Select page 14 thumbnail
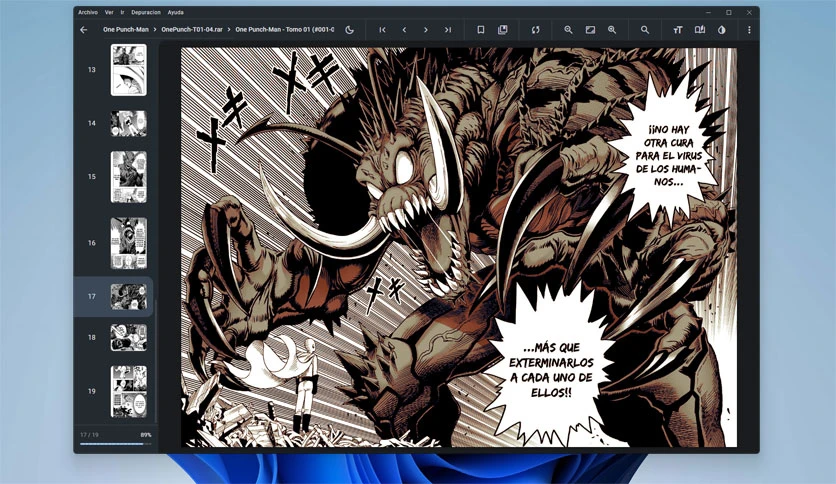836x484 pixels. tap(128, 123)
